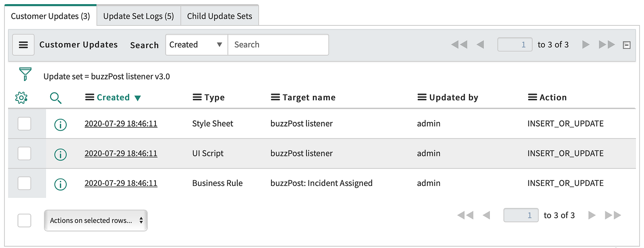Toggle the column search magnifier icon
Screen dimensions: 644x248
tap(56, 98)
